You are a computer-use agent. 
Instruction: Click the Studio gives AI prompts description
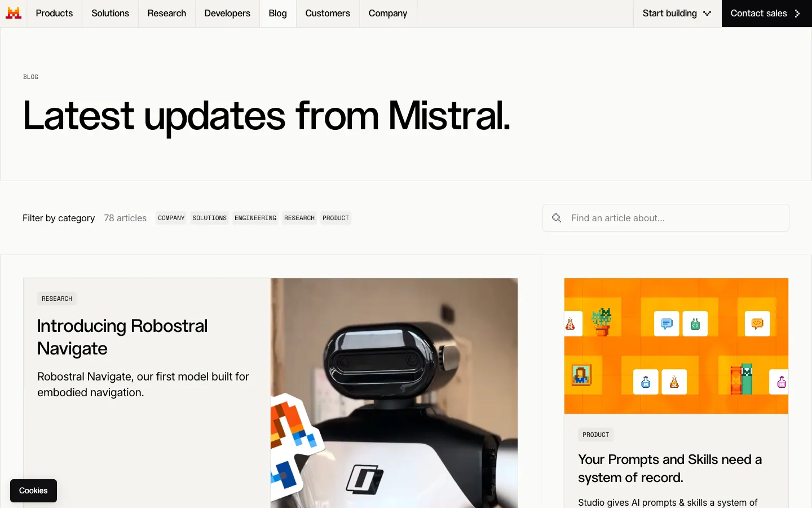[668, 502]
